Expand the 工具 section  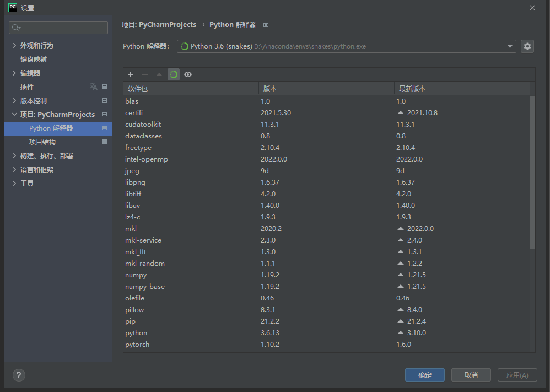(x=14, y=183)
